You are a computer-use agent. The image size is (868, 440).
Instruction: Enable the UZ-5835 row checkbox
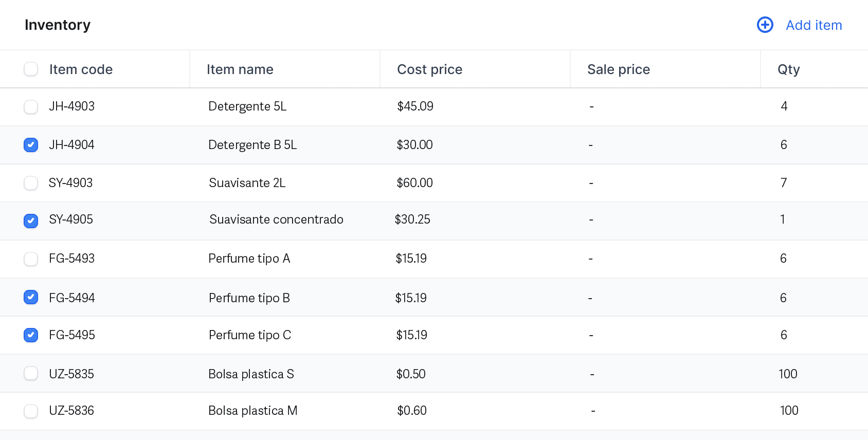pyautogui.click(x=31, y=373)
